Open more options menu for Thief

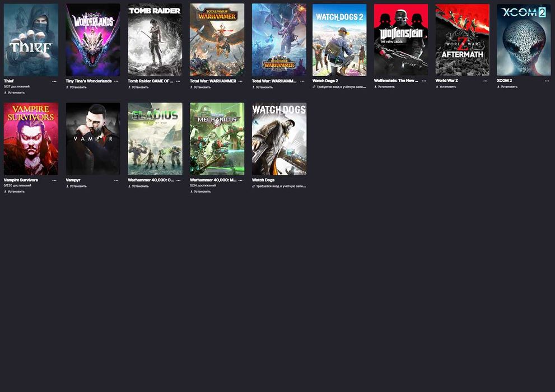point(54,81)
